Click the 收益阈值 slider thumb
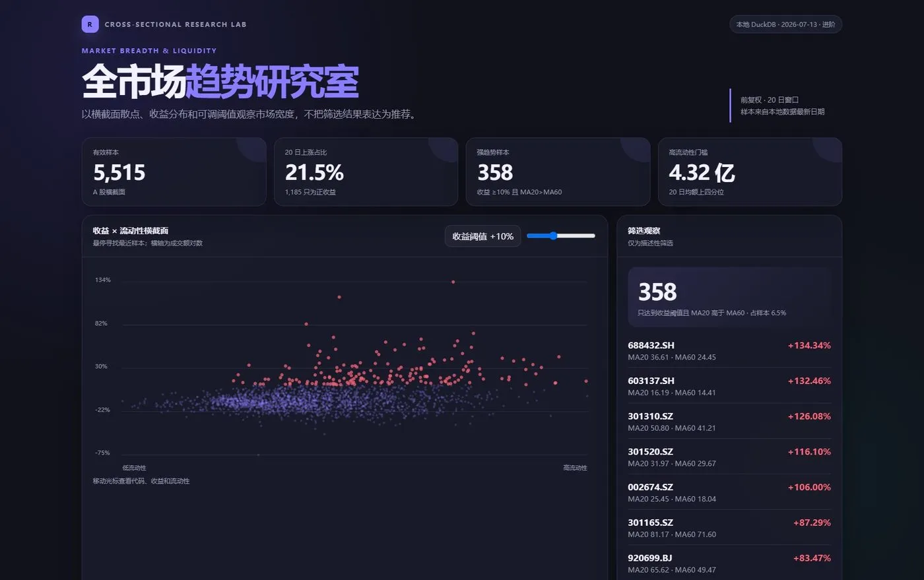 click(553, 236)
